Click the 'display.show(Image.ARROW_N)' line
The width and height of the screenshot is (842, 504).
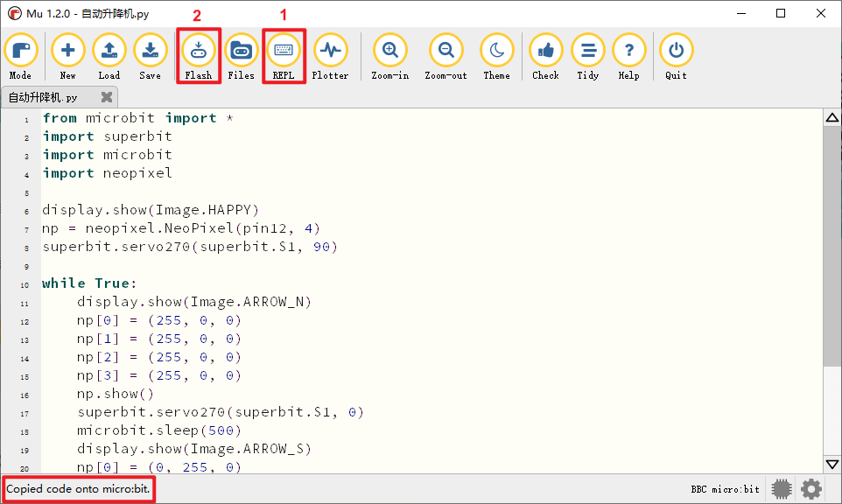(193, 302)
